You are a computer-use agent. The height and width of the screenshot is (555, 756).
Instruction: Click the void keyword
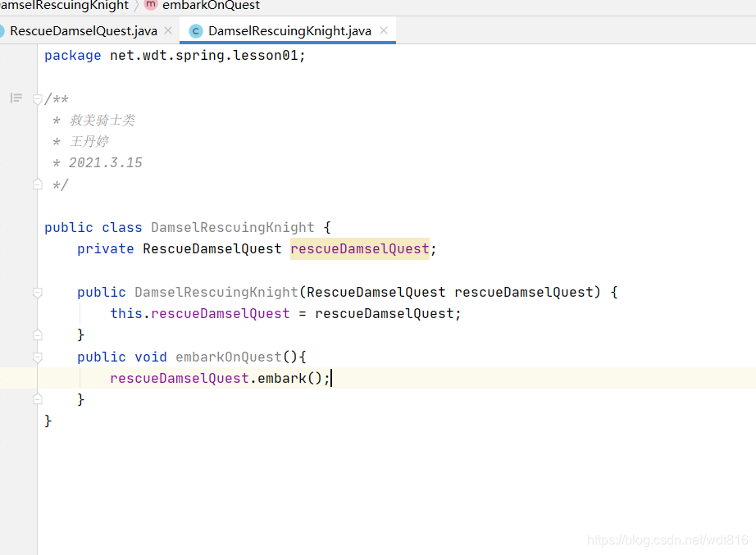tap(150, 357)
